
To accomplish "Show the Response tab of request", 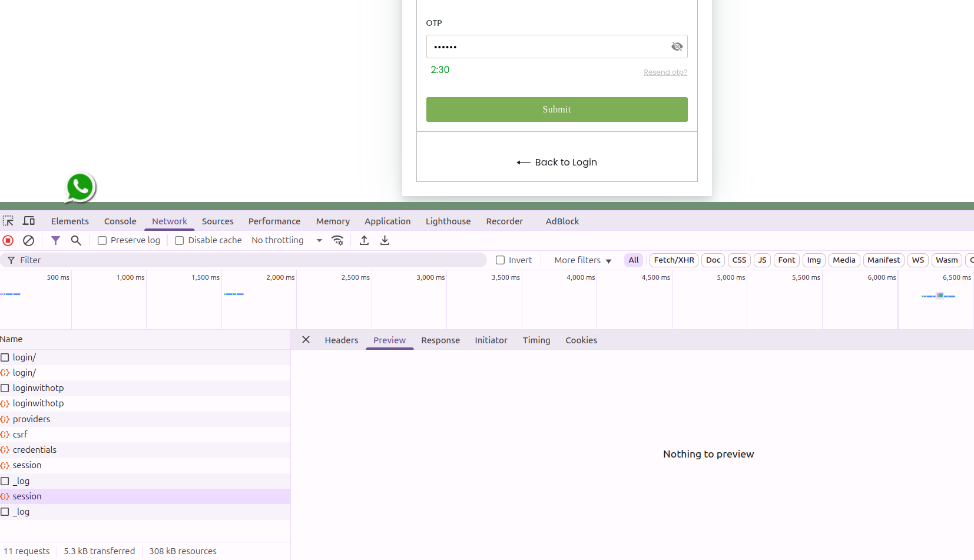I will [440, 340].
